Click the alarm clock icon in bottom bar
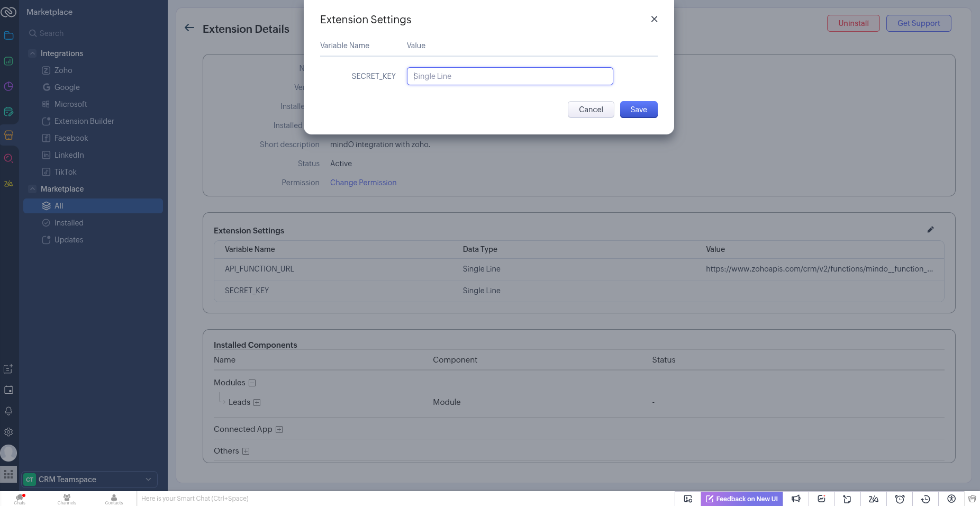Screen dimensions: 980x506 point(900,499)
